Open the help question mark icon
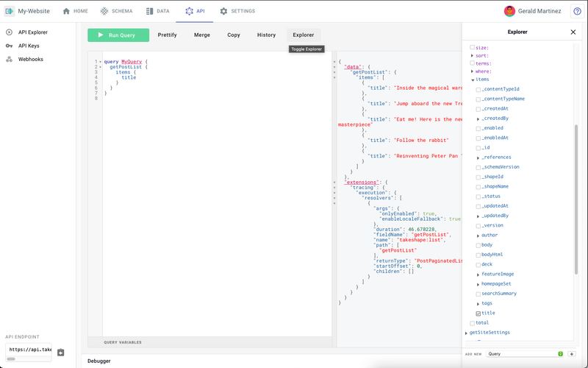This screenshot has height=368, width=588. [577, 11]
